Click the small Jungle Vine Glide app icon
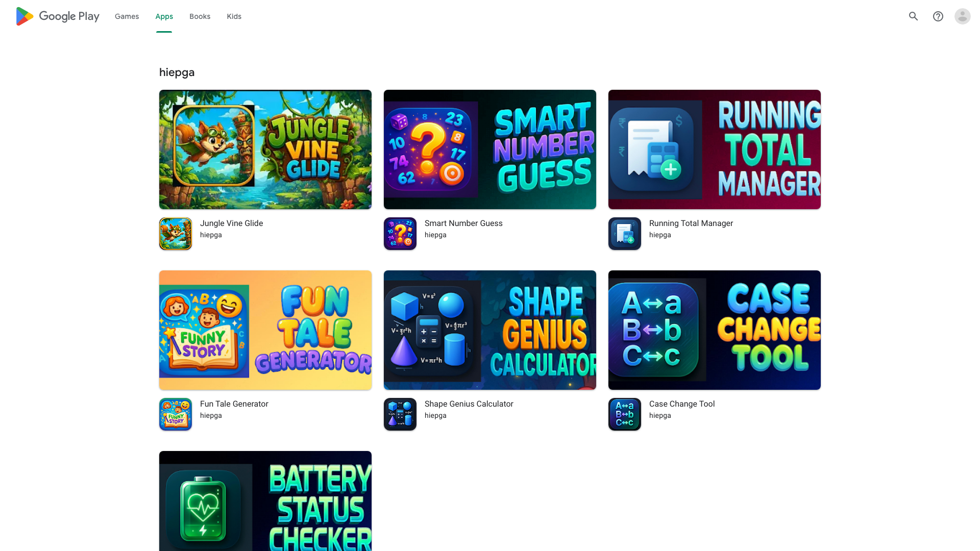The image size is (980, 551). [x=176, y=234]
